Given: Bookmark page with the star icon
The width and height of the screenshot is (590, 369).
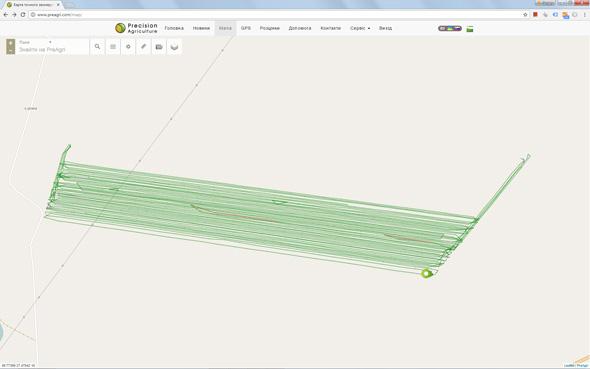Looking at the screenshot, I should point(525,15).
